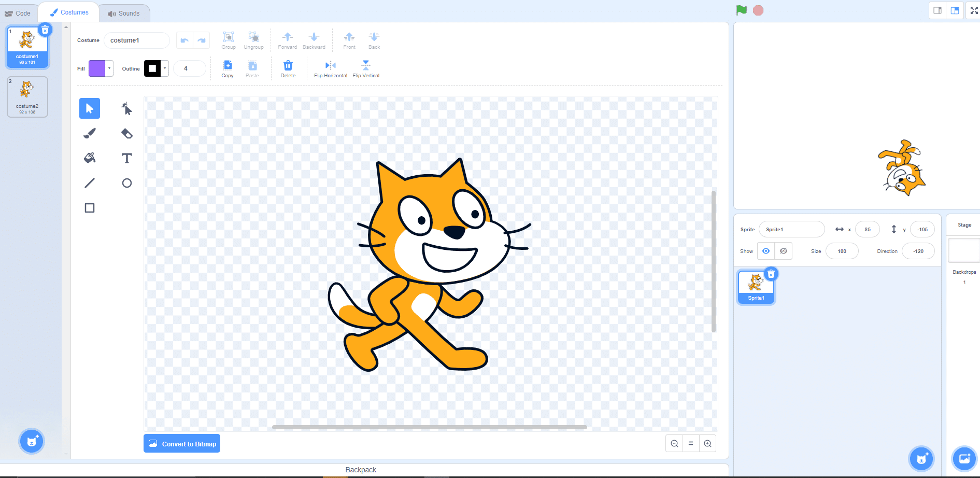Move selection Backward one layer

pyautogui.click(x=314, y=40)
